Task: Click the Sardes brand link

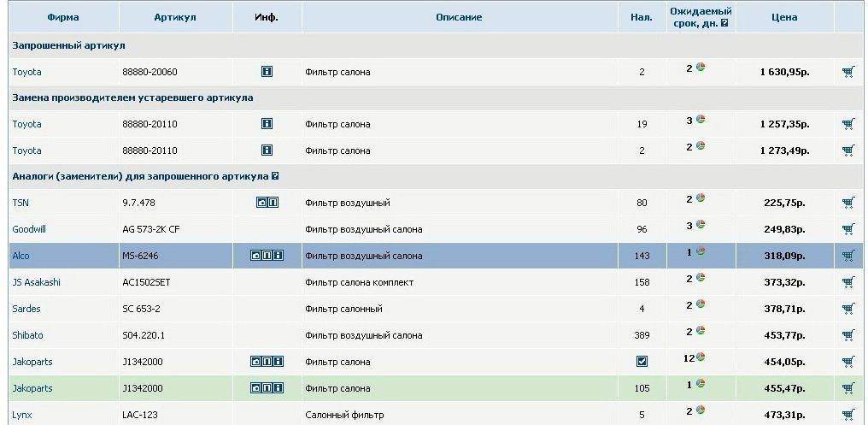Action: [x=26, y=309]
